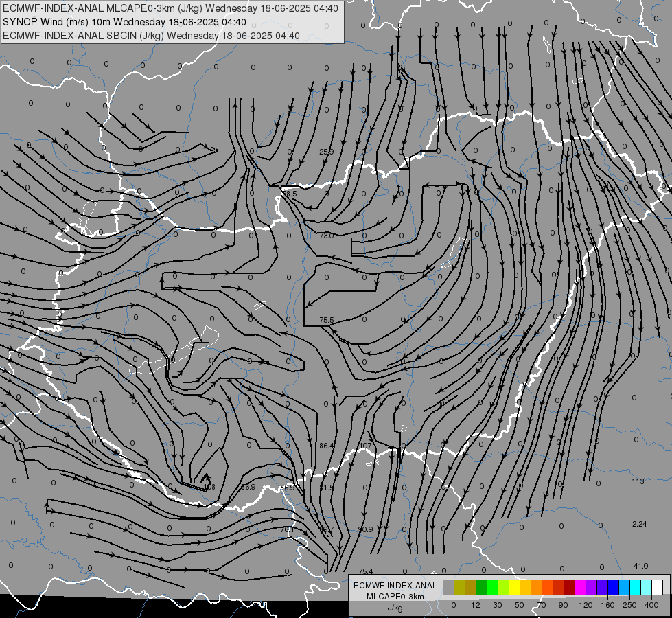The image size is (672, 618).
Task: Click the map value 113
Action: 638,481
